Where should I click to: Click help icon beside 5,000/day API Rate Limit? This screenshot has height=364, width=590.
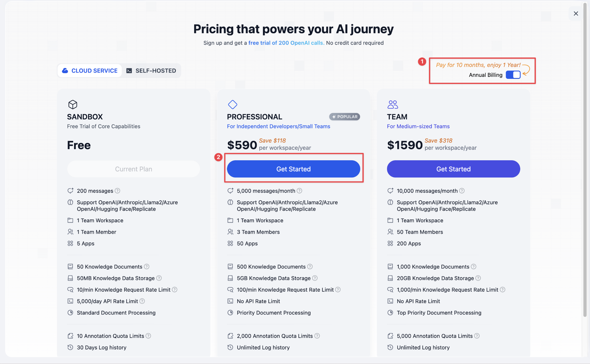(x=142, y=301)
